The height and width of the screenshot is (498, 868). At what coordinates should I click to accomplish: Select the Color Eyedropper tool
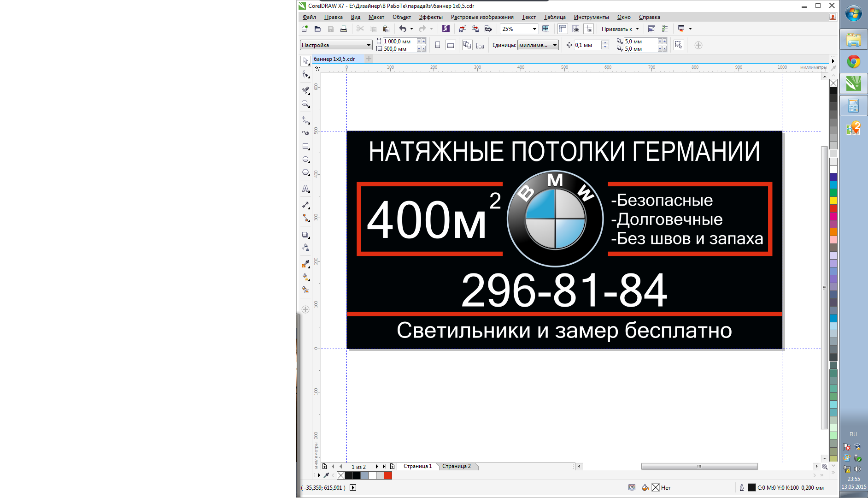305,264
